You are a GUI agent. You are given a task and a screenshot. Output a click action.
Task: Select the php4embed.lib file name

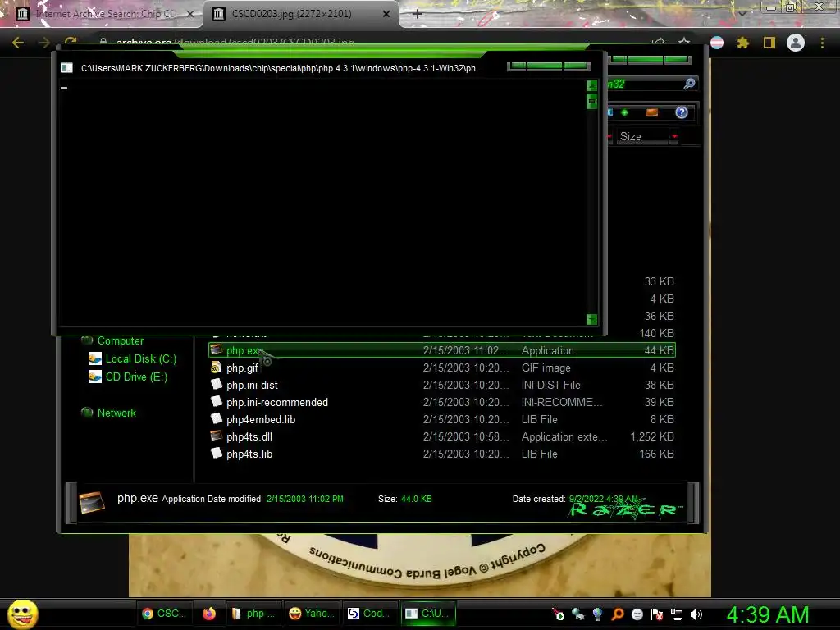click(x=261, y=419)
